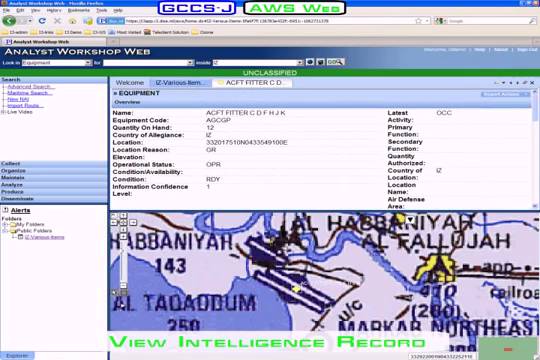This screenshot has width=540, height=360.
Task: Close the ACFT FITTER panel with X icon
Action: point(532,83)
